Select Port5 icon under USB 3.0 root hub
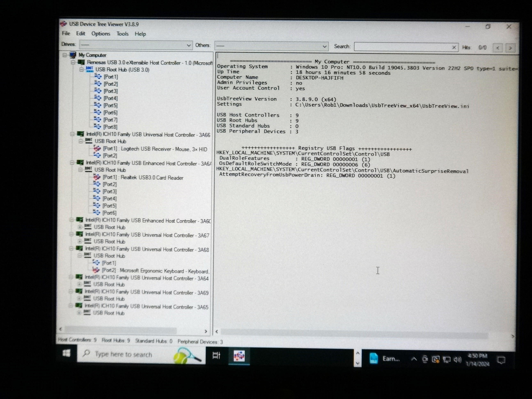This screenshot has width=532, height=399. [x=97, y=105]
